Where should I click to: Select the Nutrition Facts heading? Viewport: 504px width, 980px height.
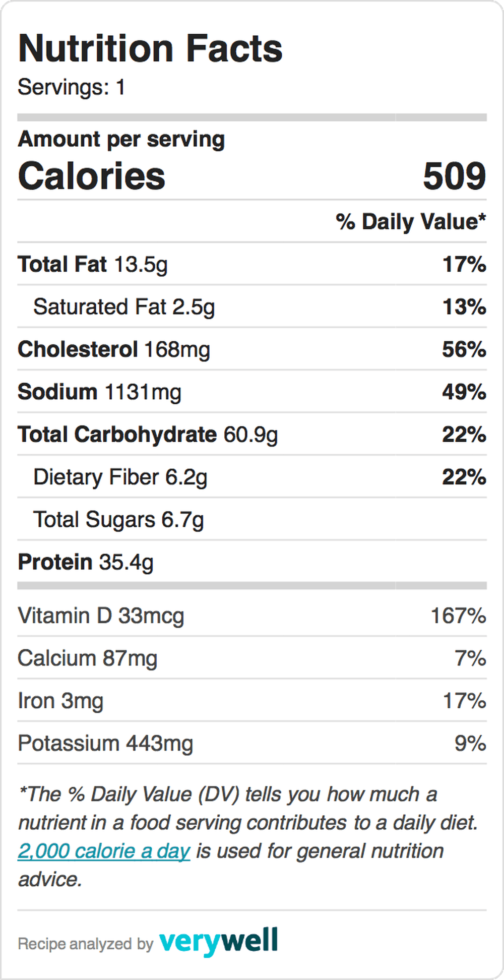tap(150, 49)
